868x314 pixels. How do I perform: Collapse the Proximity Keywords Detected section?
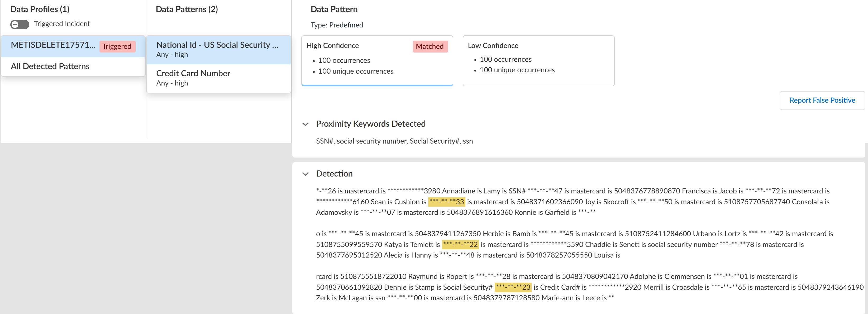click(x=305, y=124)
